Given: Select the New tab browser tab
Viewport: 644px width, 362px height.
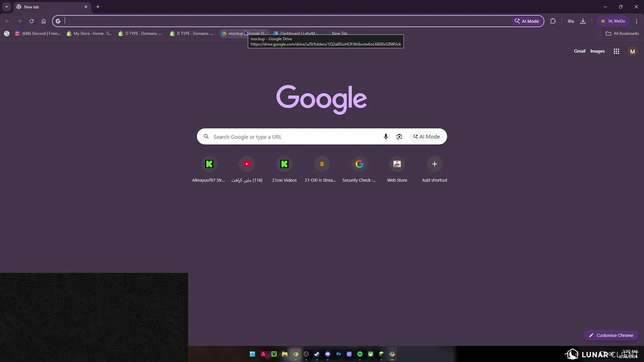Looking at the screenshot, I should (x=51, y=7).
